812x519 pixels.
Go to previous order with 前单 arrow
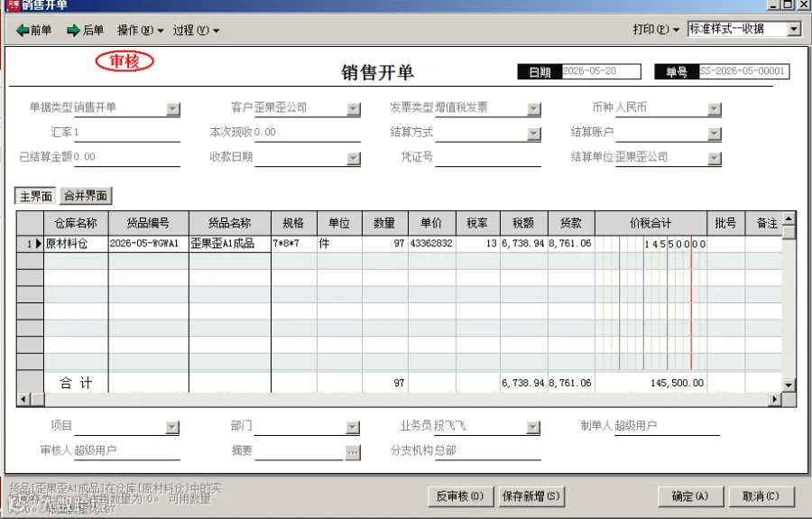tap(33, 30)
